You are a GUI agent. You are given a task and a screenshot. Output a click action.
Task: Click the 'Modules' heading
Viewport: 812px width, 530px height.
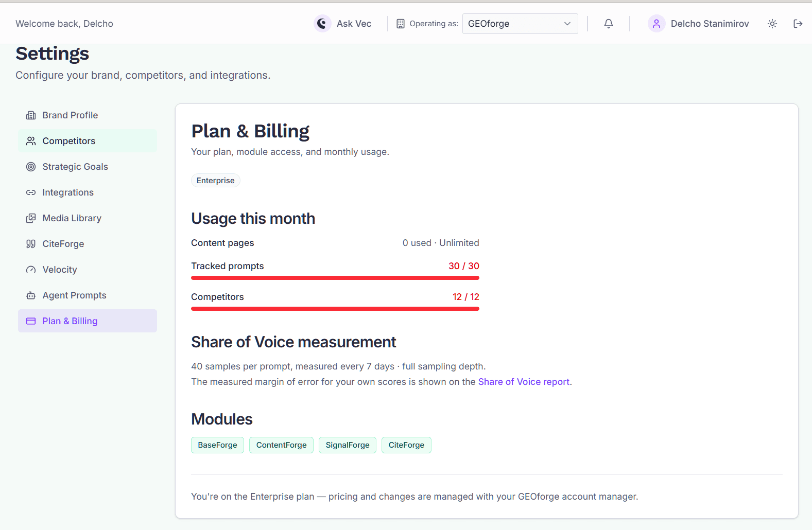coord(222,419)
